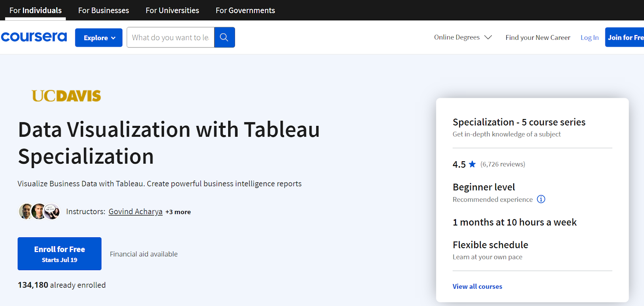Screen dimensions: 644x306
Task: Click the search magnifier icon
Action: pyautogui.click(x=224, y=37)
